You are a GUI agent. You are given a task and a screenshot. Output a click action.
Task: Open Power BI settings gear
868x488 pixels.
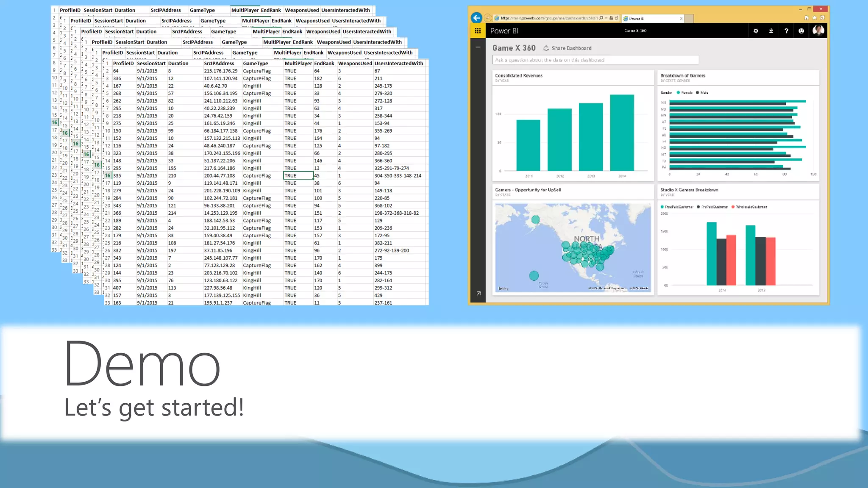pos(756,31)
